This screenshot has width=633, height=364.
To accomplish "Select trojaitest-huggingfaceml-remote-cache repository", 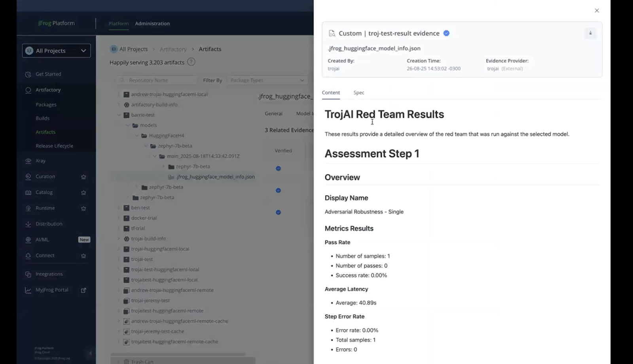I will click(x=174, y=341).
